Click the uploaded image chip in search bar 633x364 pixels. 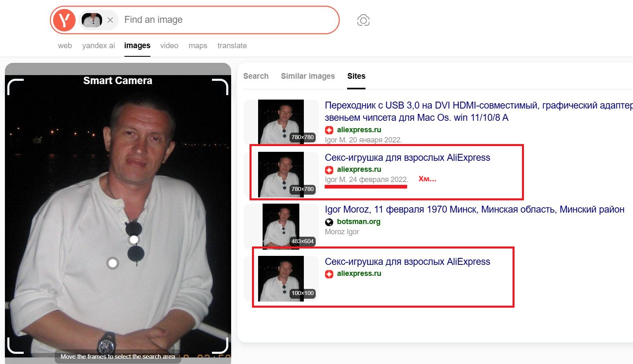click(x=92, y=20)
